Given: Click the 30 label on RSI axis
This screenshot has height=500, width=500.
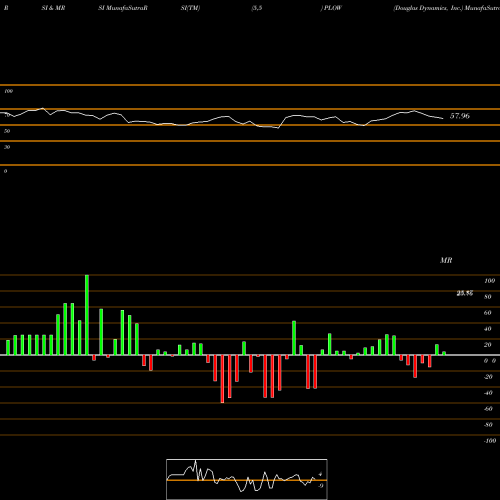Looking at the screenshot, I should [x=7, y=147].
